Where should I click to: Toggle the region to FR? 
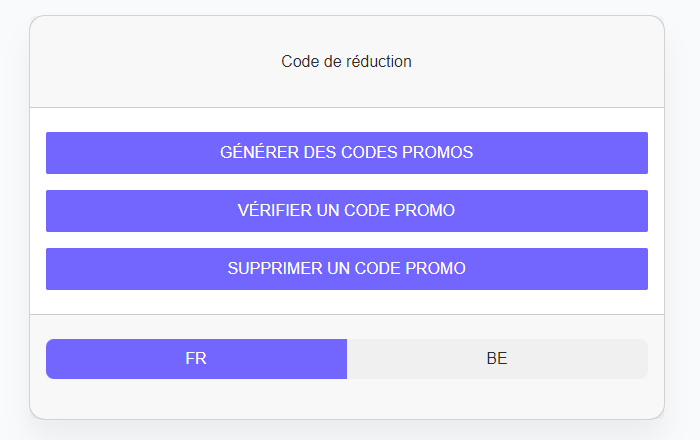(196, 359)
